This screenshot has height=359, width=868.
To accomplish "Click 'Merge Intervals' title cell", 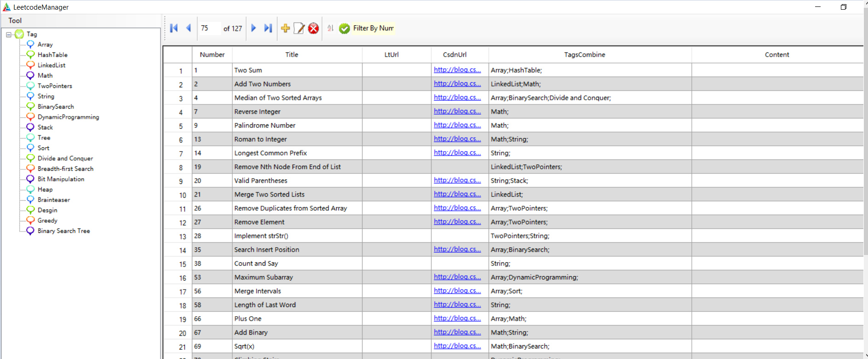I will 297,291.
